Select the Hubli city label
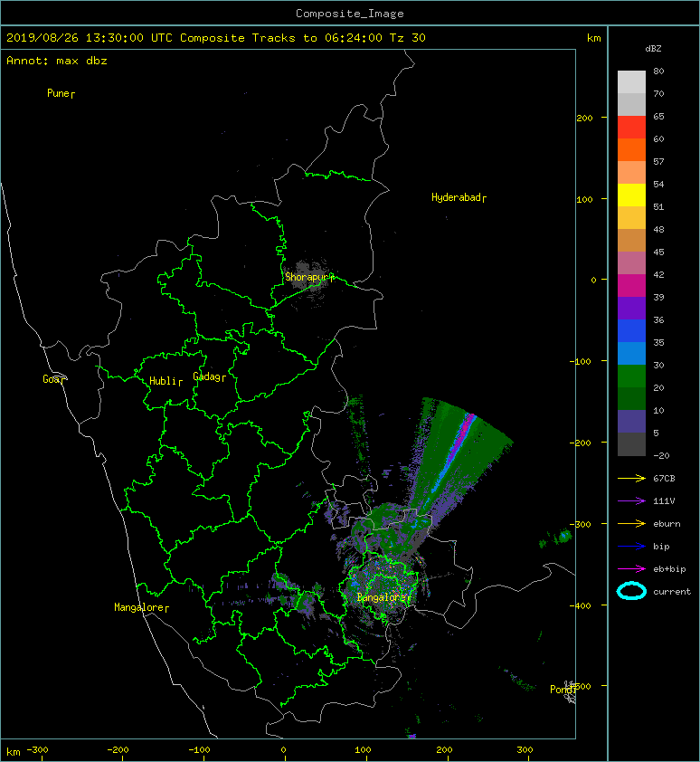This screenshot has height=762, width=700. (166, 381)
